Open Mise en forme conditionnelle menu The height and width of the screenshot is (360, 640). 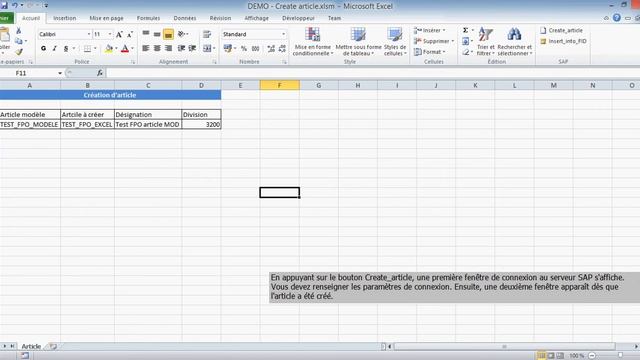pos(312,41)
